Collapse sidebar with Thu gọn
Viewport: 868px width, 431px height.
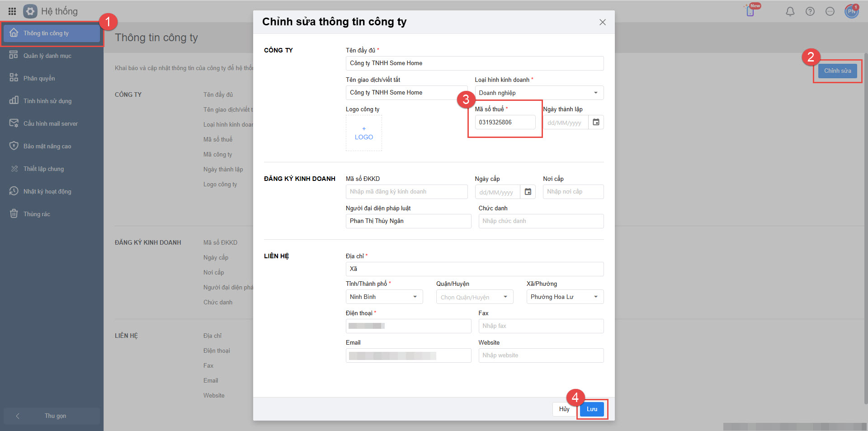pyautogui.click(x=52, y=416)
